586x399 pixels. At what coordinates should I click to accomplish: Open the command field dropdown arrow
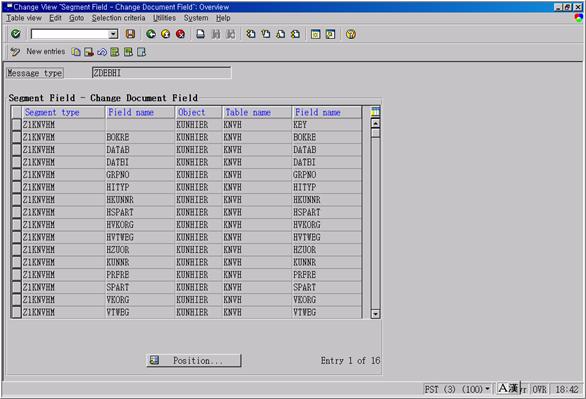(x=113, y=34)
